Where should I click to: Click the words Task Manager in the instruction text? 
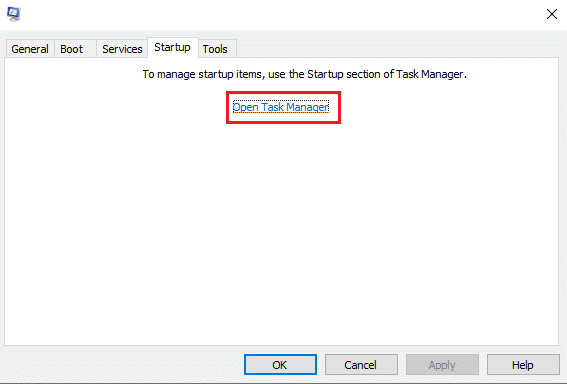430,74
